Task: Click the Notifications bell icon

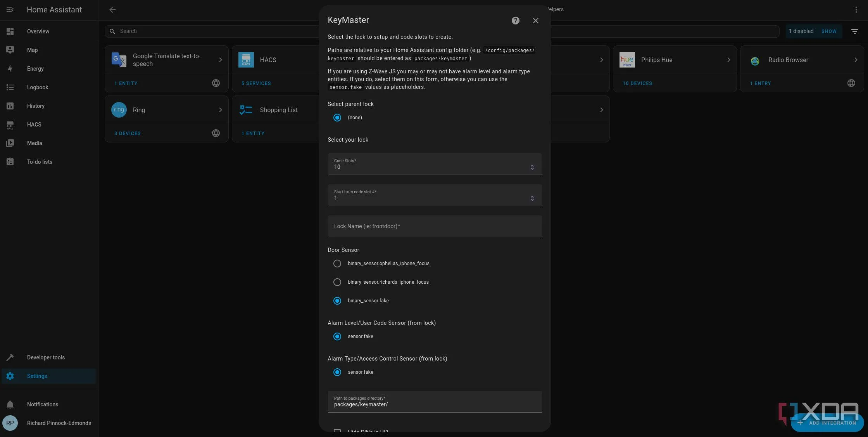Action: click(x=10, y=404)
